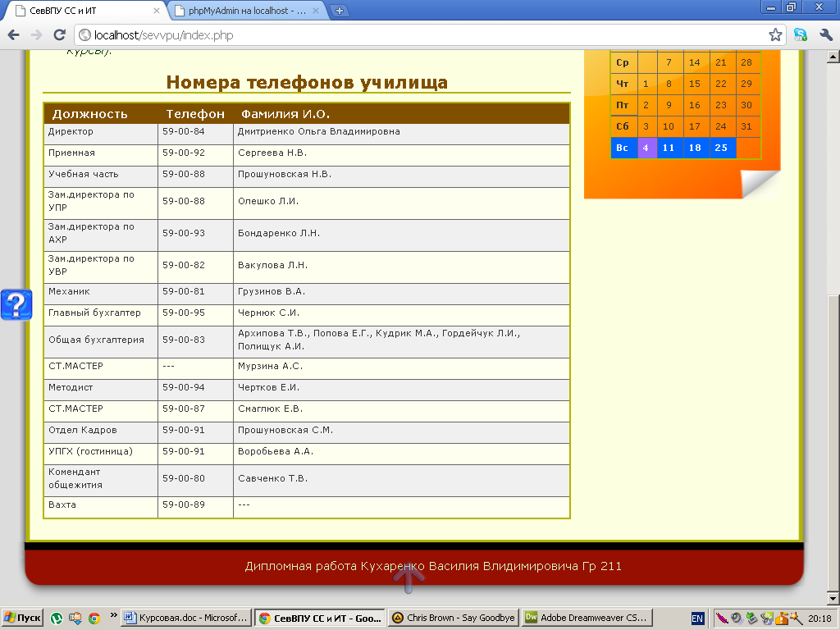Image resolution: width=840 pixels, height=630 pixels.
Task: Click the browser forward arrow
Action: coord(36,35)
